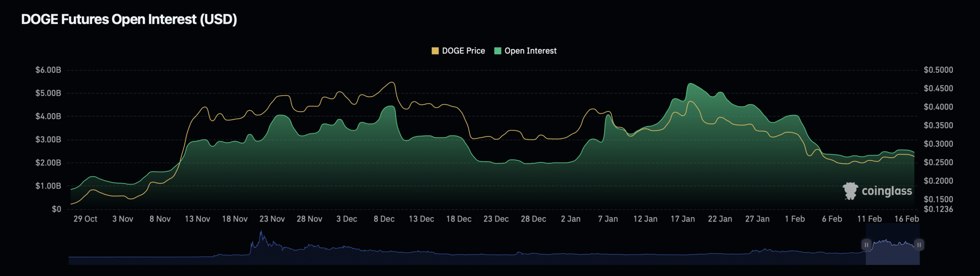The image size is (980, 276).
Task: Toggle the Open Interest series label
Action: pyautogui.click(x=530, y=51)
